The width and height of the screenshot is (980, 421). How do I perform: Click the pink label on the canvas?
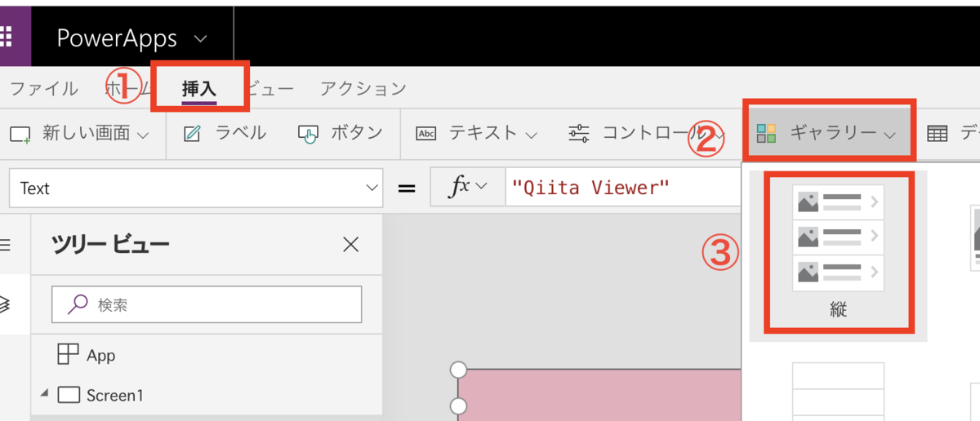point(599,394)
